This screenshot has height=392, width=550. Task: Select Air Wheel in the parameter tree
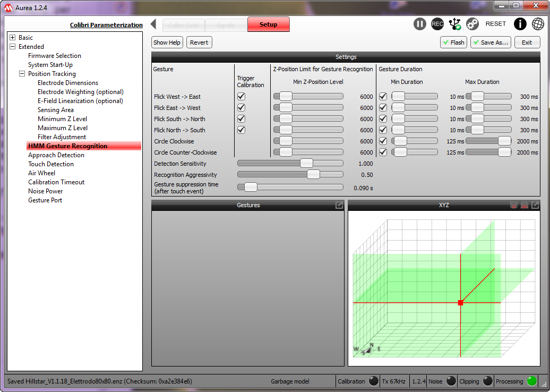point(41,173)
